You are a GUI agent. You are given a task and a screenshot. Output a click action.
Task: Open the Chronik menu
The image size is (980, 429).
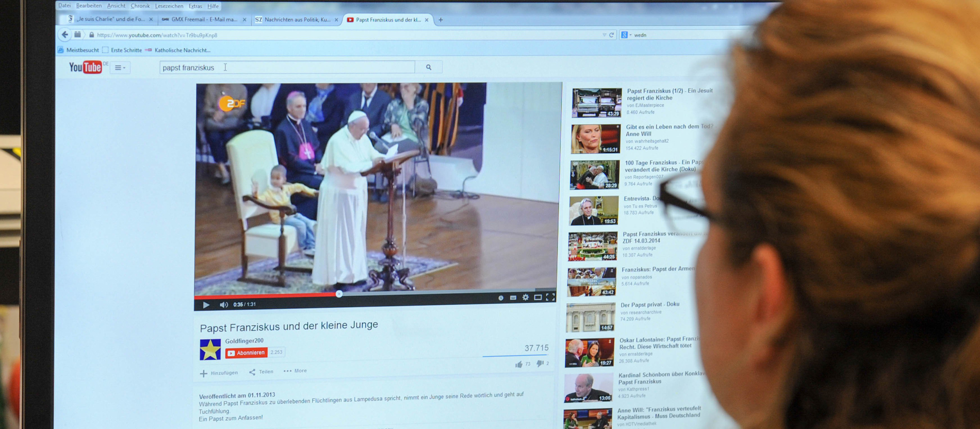click(140, 6)
